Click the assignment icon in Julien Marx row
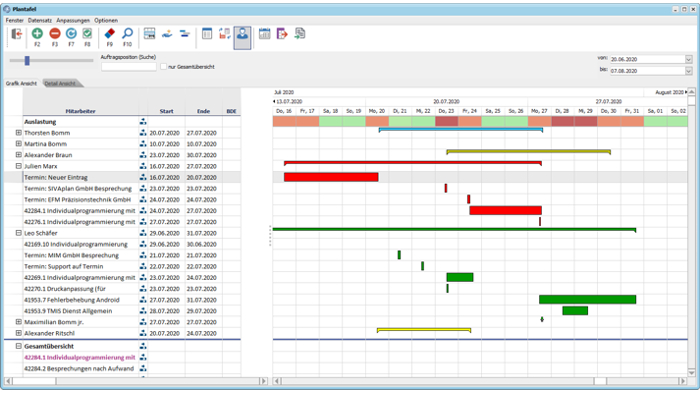The image size is (700, 394). coord(143,166)
